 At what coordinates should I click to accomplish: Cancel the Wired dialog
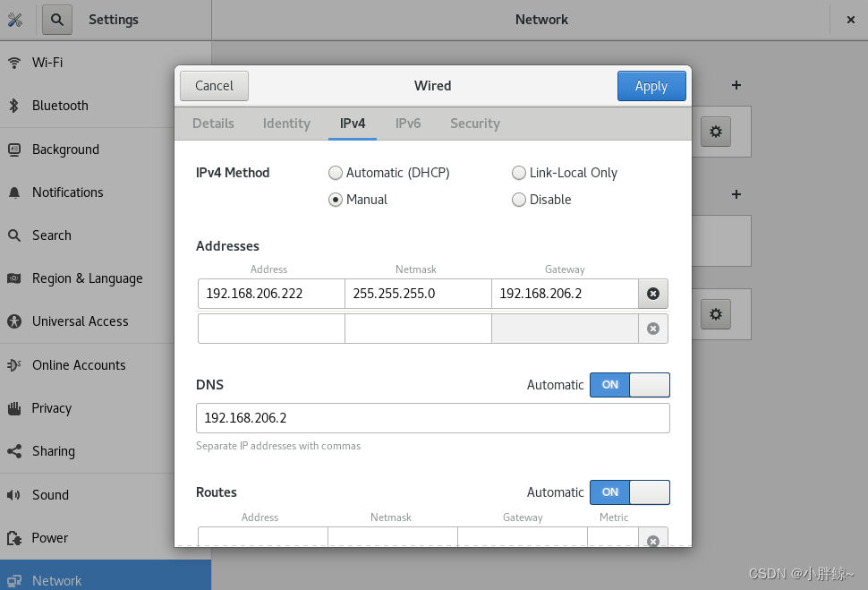(214, 86)
